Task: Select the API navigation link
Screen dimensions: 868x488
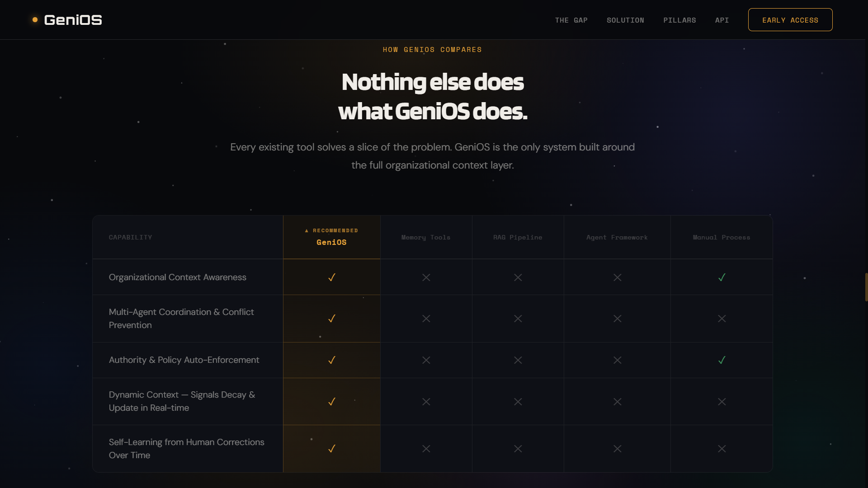Action: point(722,20)
